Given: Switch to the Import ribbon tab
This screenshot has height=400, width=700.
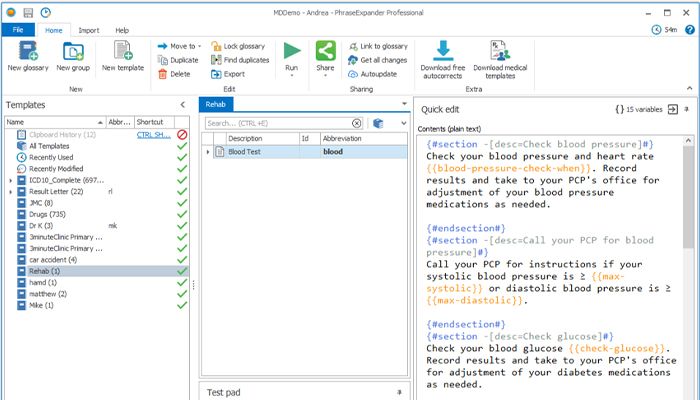Looking at the screenshot, I should (89, 30).
